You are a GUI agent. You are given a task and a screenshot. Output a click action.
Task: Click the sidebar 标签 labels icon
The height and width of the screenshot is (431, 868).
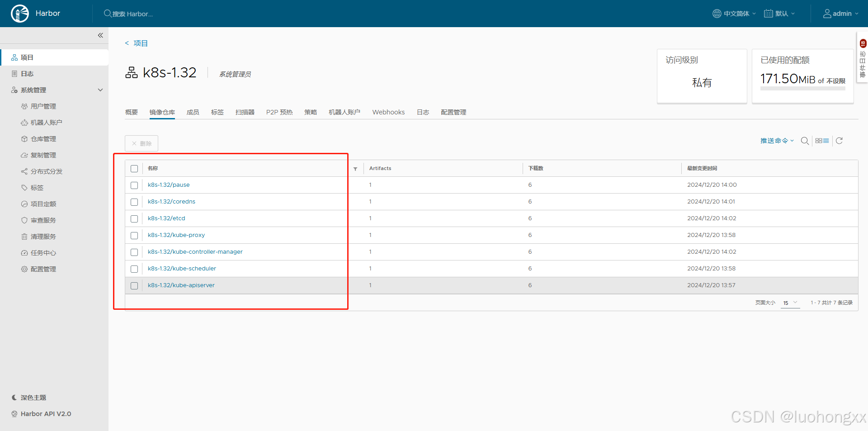24,188
